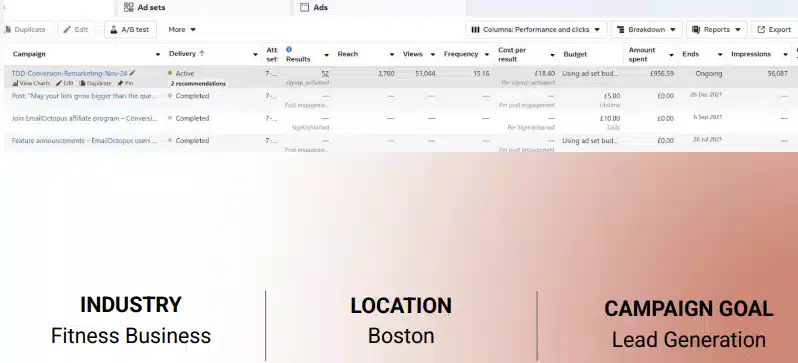798x363 pixels.
Task: Select the "May your lists grow bigger" post campaign
Action: click(84, 96)
